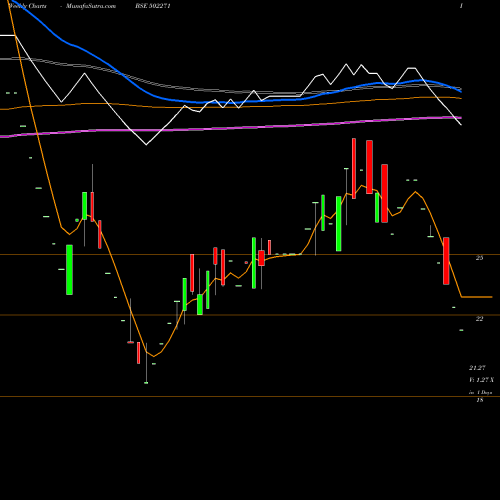500x500 pixels.
Task: Click the "in 4 Days" text
Action: (x=481, y=393)
